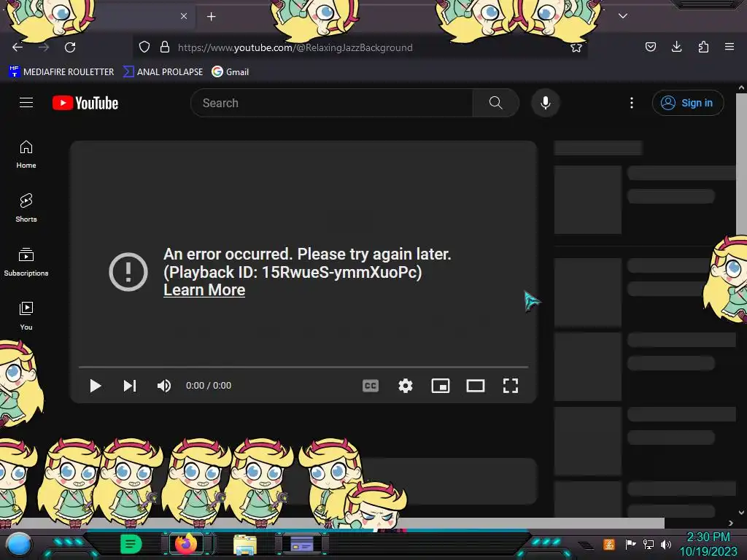Open the Start orb button
The height and width of the screenshot is (560, 747).
click(19, 545)
